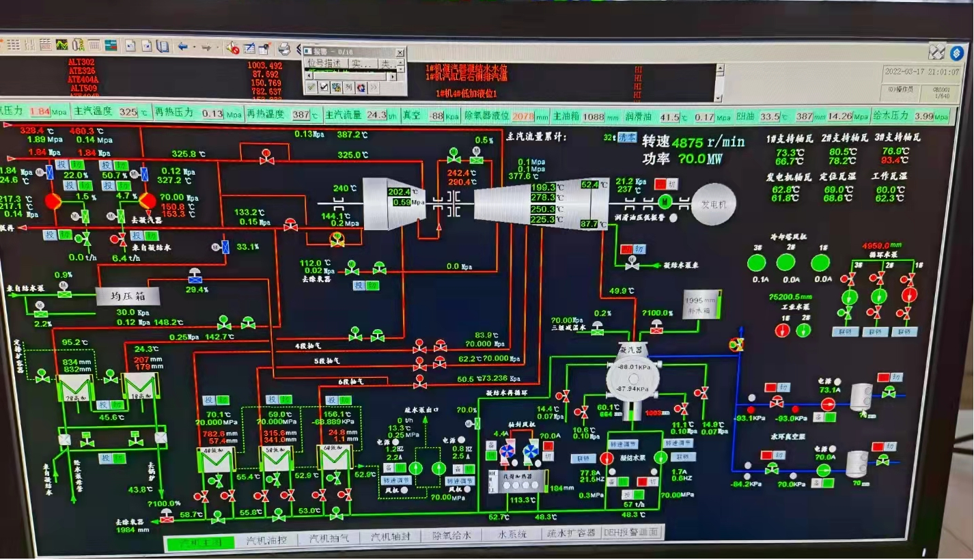Viewport: 974px width, 560px height.
Task: Click the generator 发电机 circle
Action: point(714,204)
